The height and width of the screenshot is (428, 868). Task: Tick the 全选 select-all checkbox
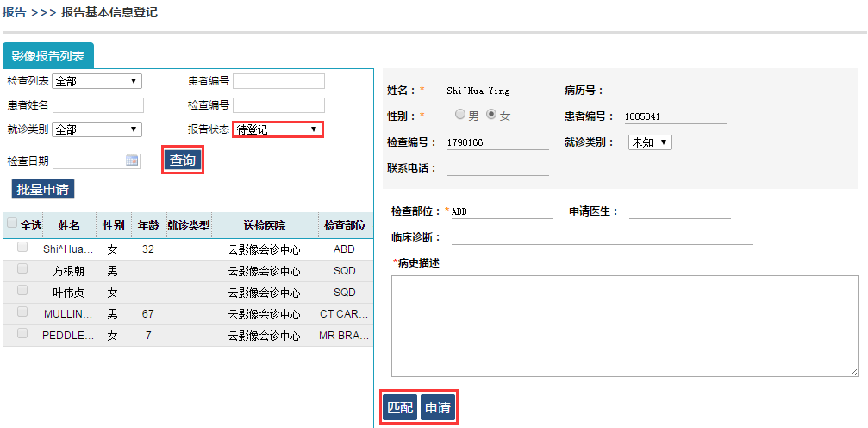click(x=12, y=223)
